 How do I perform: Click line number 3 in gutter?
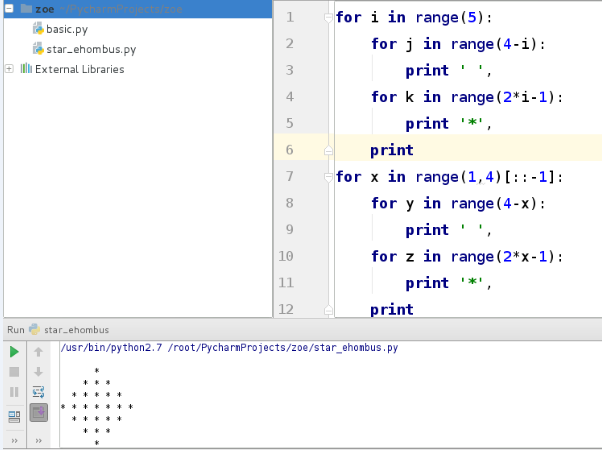click(x=289, y=70)
